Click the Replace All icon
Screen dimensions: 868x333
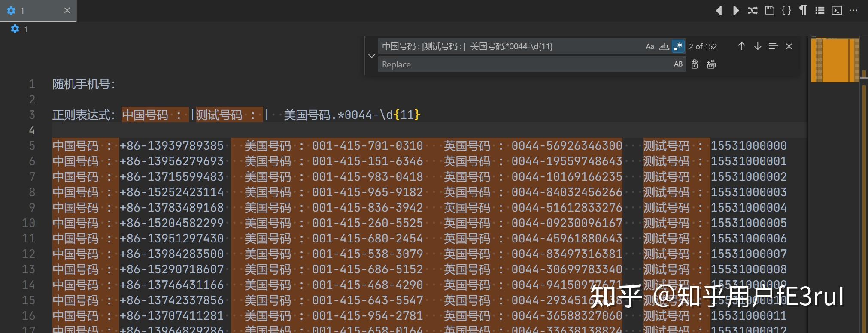click(x=711, y=64)
